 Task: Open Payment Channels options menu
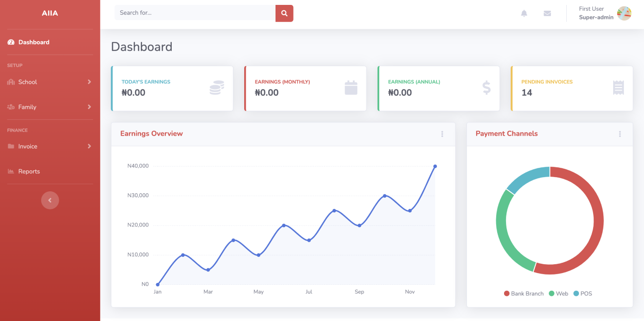coord(620,134)
